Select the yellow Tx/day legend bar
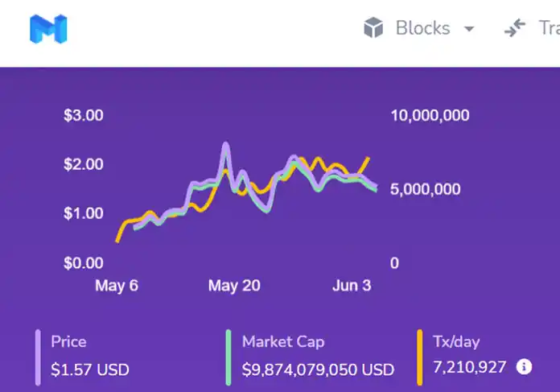The height and width of the screenshot is (392, 560). 420,357
